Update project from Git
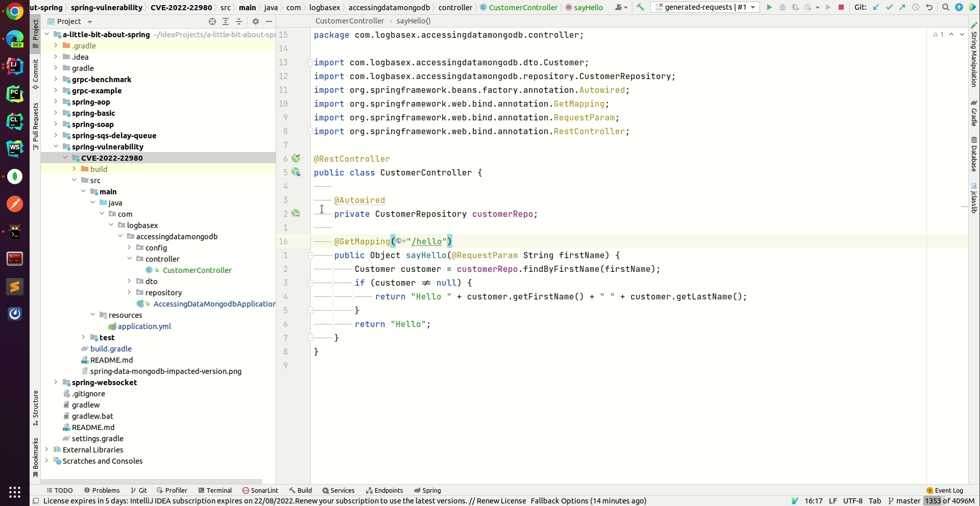This screenshot has height=506, width=980. (x=877, y=7)
